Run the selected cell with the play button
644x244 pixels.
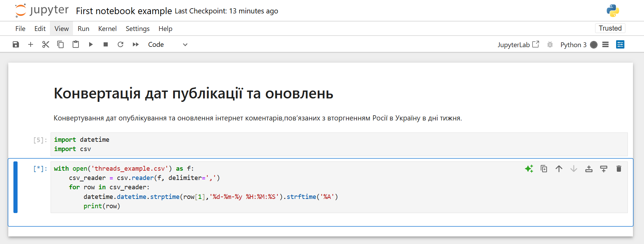[x=91, y=44]
